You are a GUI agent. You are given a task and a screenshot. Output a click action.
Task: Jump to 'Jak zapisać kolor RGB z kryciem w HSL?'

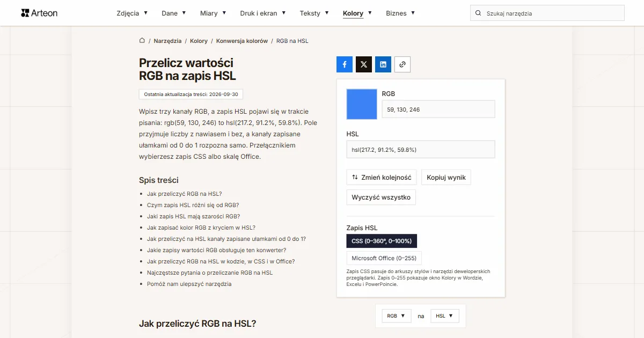pyautogui.click(x=201, y=227)
